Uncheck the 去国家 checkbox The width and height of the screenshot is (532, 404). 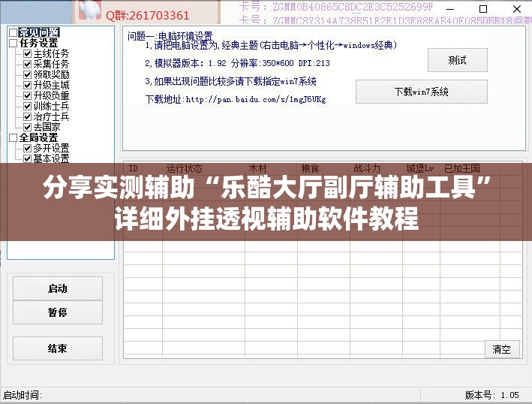pyautogui.click(x=28, y=128)
